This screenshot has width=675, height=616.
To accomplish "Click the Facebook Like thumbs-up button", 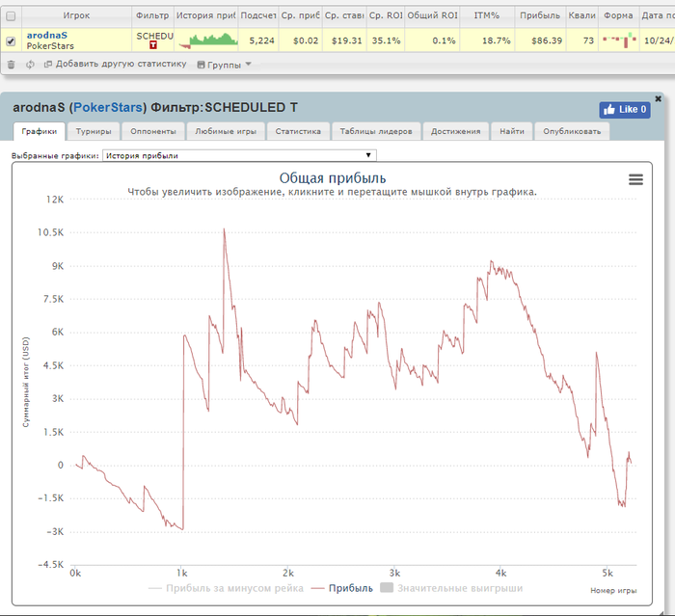I will 625,110.
